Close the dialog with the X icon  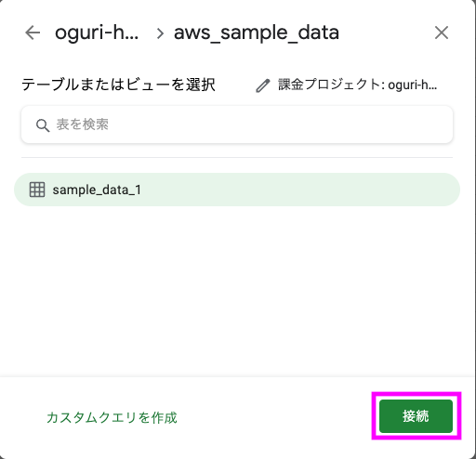point(442,33)
